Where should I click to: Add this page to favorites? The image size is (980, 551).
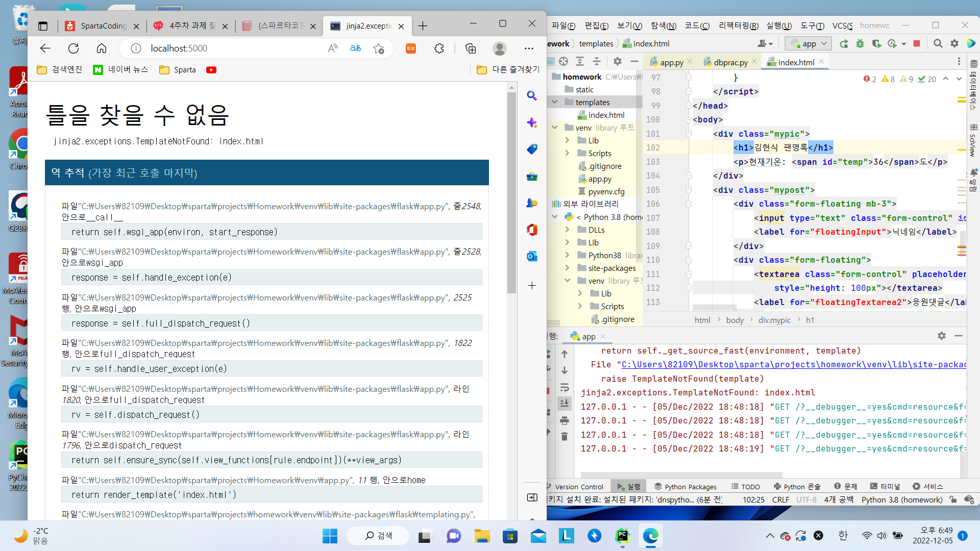(x=379, y=48)
